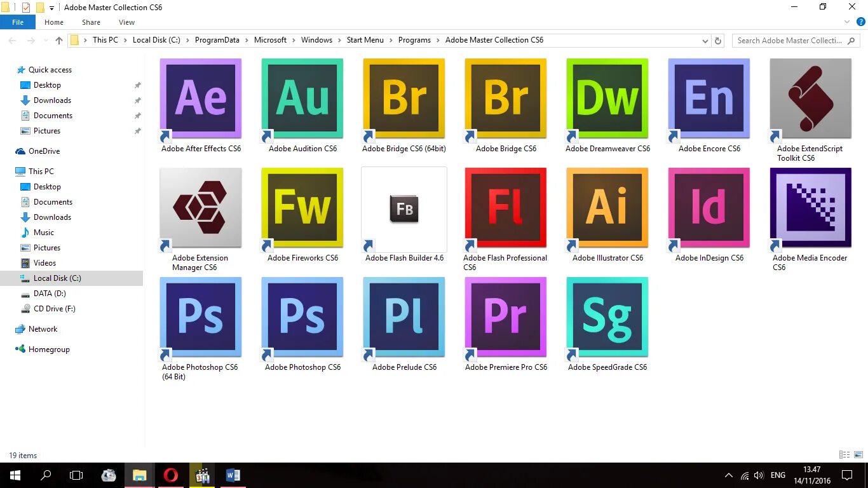Navigate to ProgramData in address path

(x=217, y=40)
